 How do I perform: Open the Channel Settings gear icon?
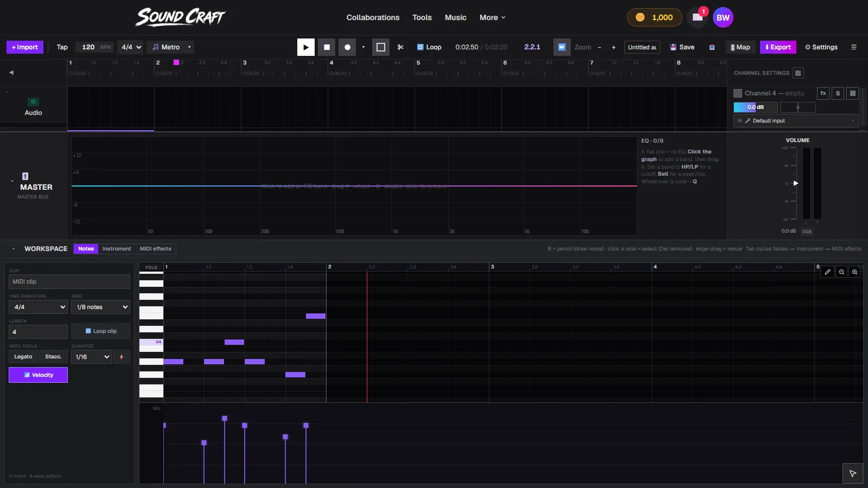pos(798,73)
